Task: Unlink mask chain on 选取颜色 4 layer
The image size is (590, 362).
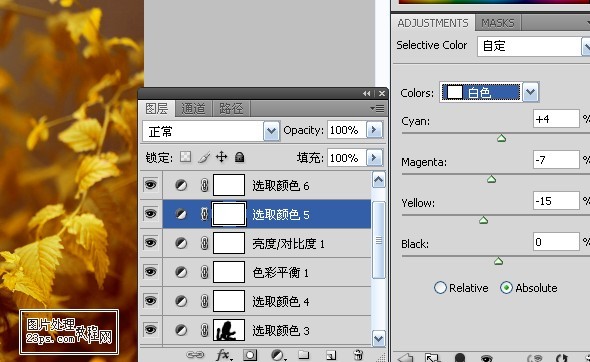Action: click(204, 301)
